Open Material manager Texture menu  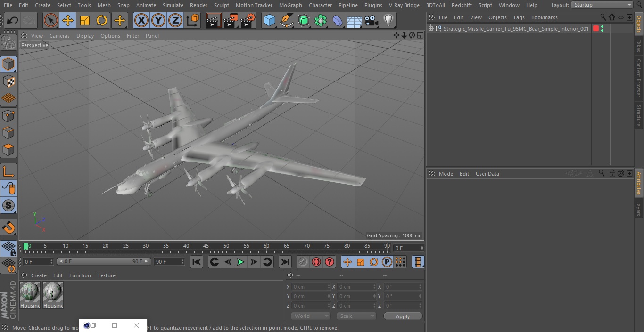pos(106,275)
